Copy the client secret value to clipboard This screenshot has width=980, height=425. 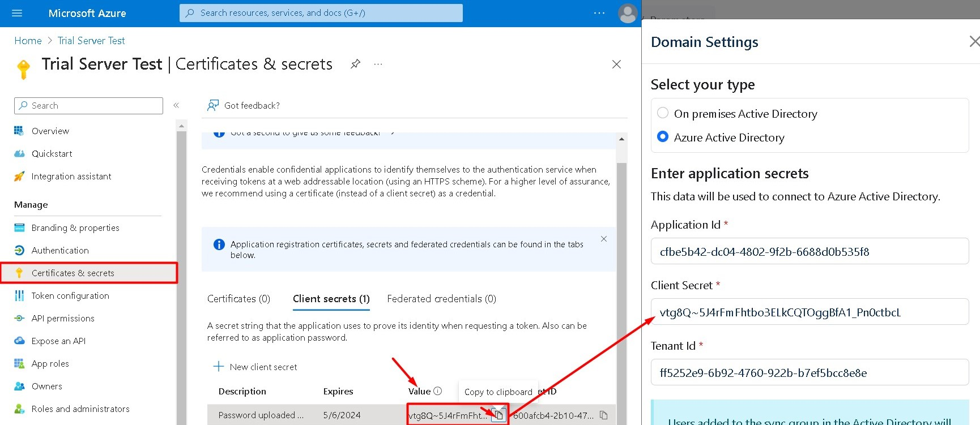(x=498, y=415)
